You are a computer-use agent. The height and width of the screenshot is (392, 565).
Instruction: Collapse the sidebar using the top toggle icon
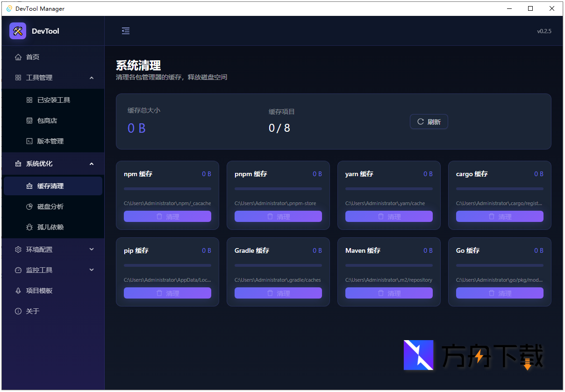[125, 31]
